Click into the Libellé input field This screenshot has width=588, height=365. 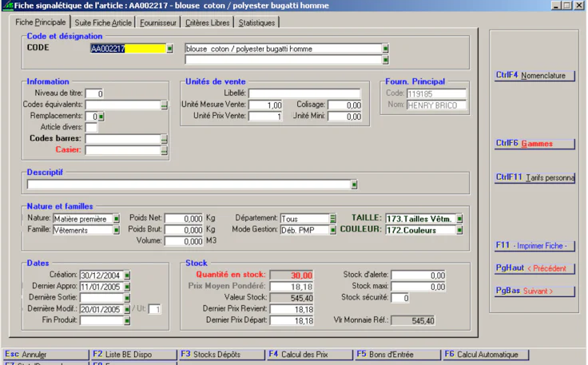tap(304, 93)
